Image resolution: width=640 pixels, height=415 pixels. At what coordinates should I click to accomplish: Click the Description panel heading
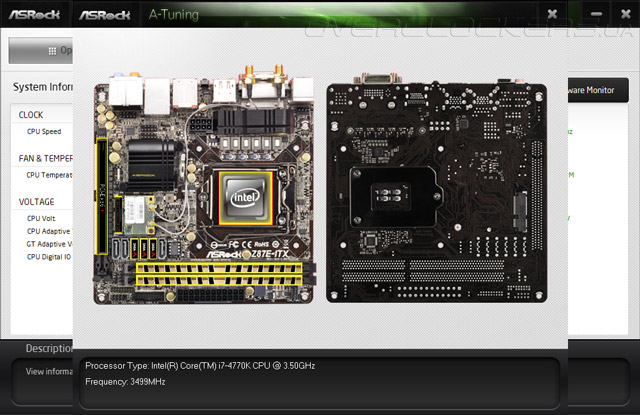[49, 348]
